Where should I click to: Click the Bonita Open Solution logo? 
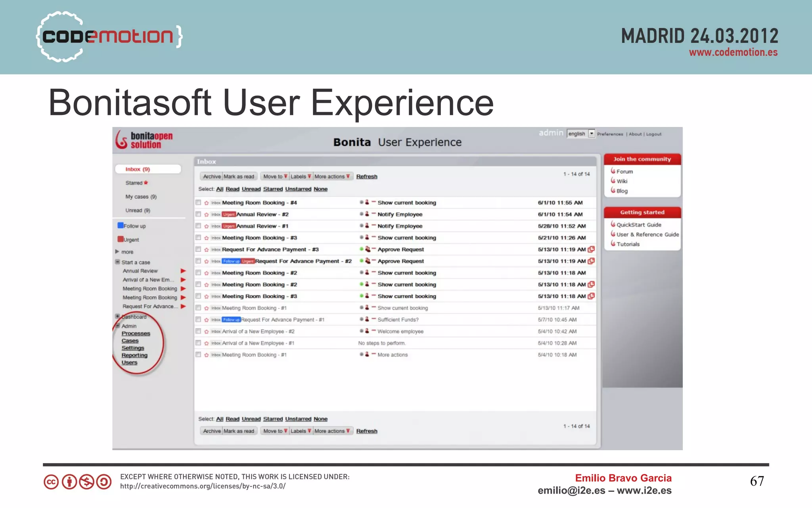tap(144, 140)
